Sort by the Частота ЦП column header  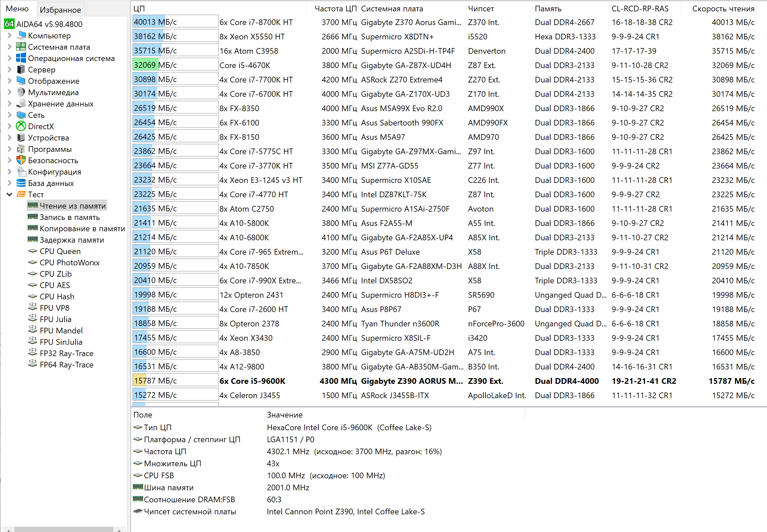[x=335, y=9]
